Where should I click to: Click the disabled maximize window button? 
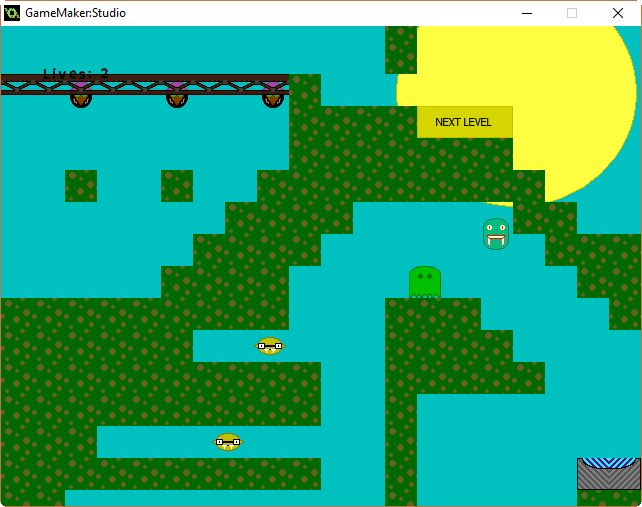click(572, 13)
